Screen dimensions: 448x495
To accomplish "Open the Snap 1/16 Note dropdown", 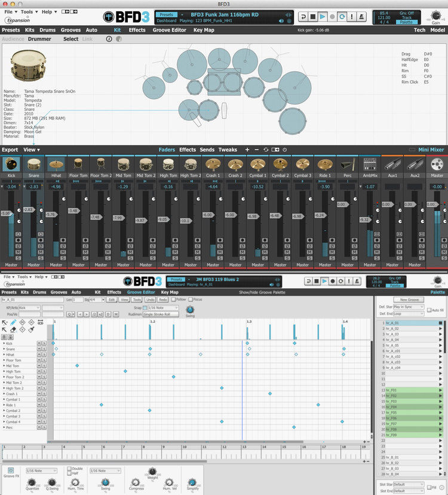I will pos(163,308).
